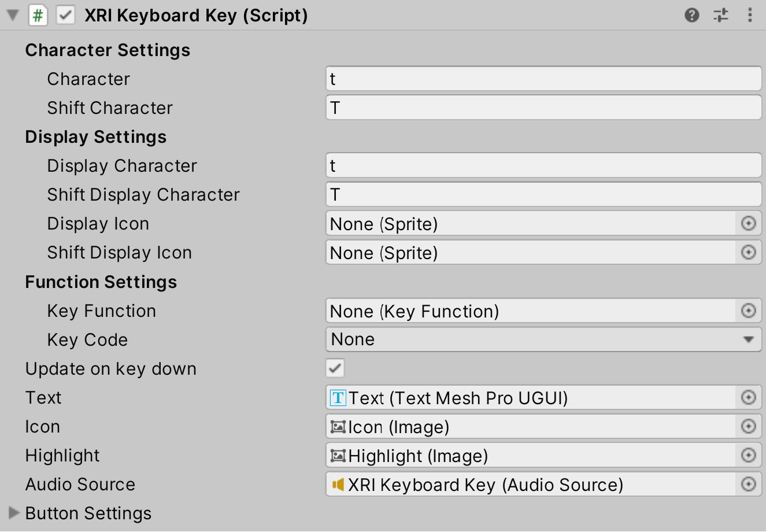Open the Presets selector icon
Viewport: 766px width, 532px height.
pos(721,16)
